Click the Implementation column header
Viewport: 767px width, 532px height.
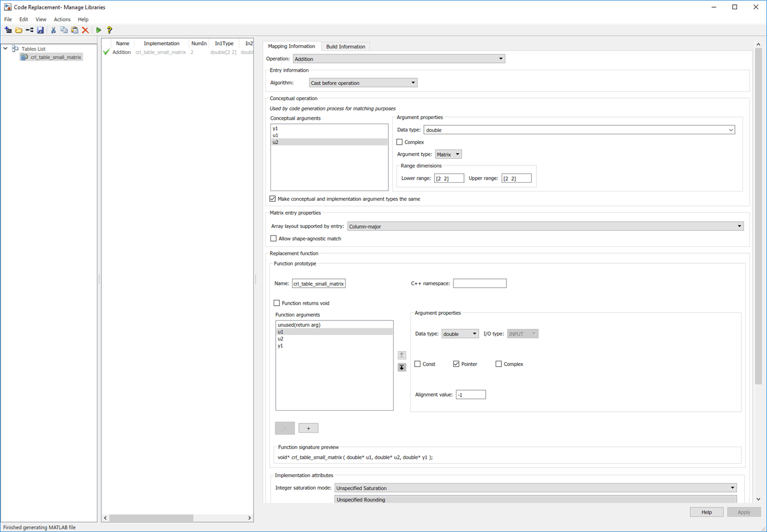(162, 44)
